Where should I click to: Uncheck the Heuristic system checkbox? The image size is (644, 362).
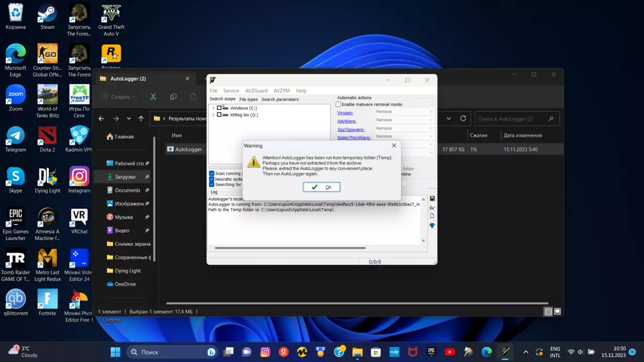tap(211, 179)
